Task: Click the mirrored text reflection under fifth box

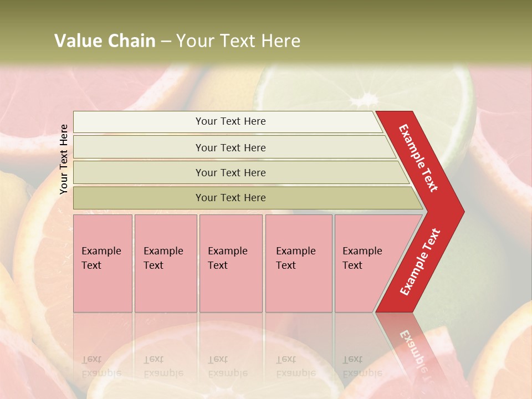Action: (362, 366)
